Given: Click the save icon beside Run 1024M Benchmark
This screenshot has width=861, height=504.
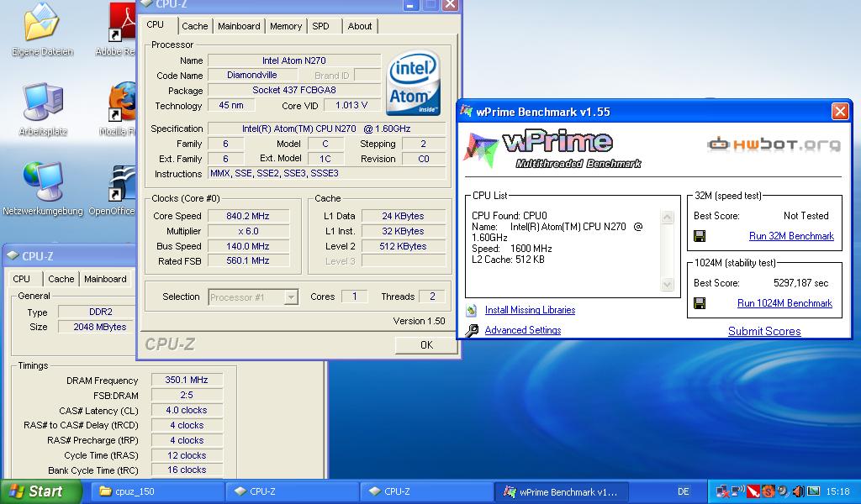Looking at the screenshot, I should [700, 303].
